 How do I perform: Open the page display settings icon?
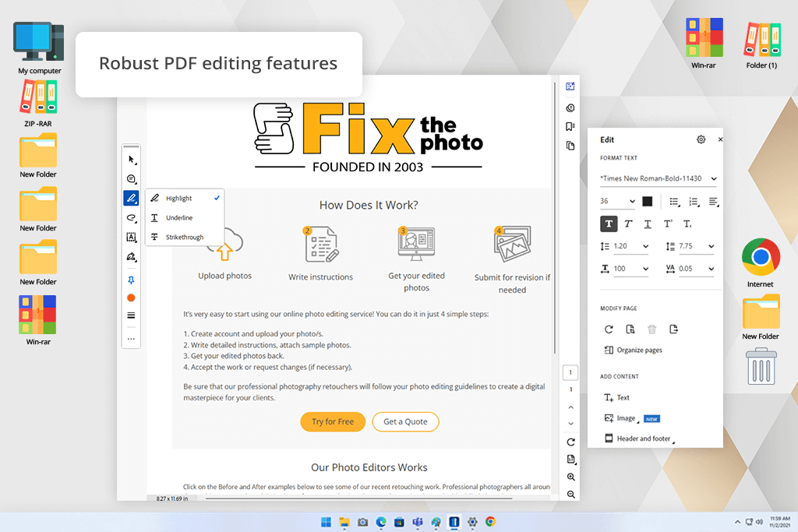point(571,460)
